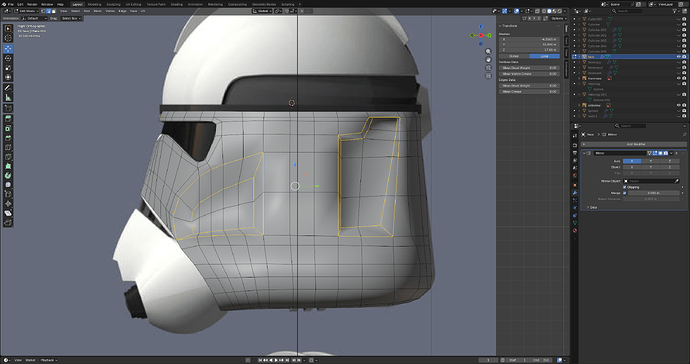The height and width of the screenshot is (364, 690).
Task: Expand the Data section in Mirror modifier
Action: click(x=588, y=207)
